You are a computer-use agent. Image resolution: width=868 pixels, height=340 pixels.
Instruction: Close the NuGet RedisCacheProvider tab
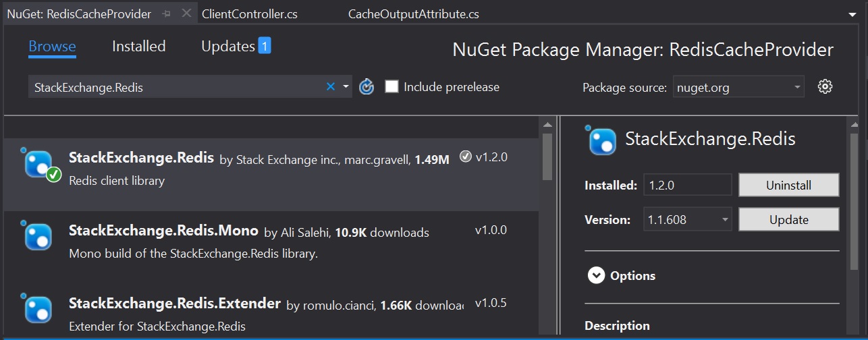point(186,13)
